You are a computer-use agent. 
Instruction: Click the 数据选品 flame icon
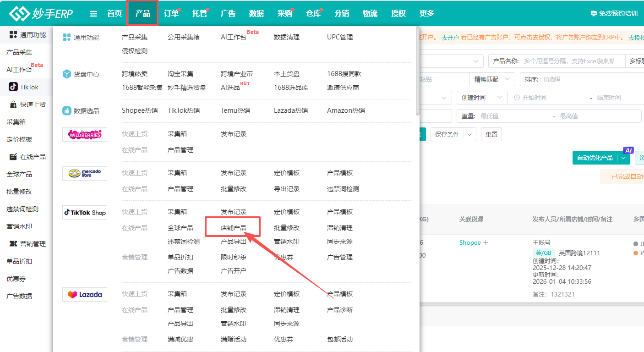67,110
